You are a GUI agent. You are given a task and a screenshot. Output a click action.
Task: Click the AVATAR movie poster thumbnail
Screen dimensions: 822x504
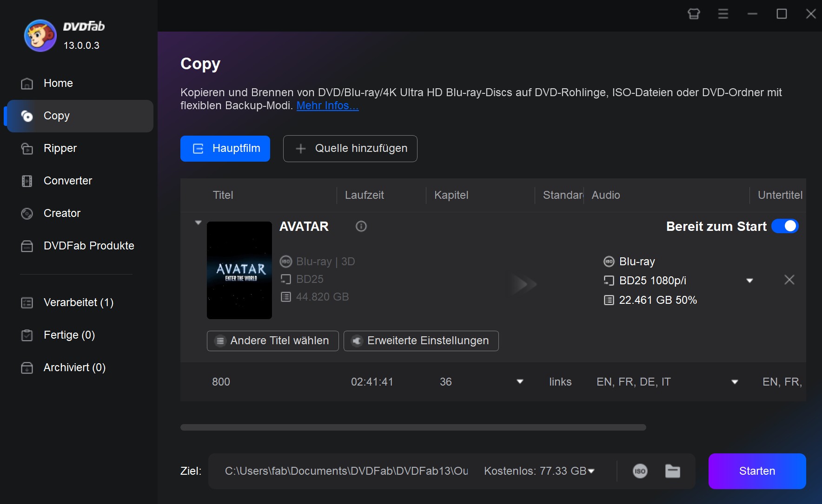pyautogui.click(x=239, y=270)
